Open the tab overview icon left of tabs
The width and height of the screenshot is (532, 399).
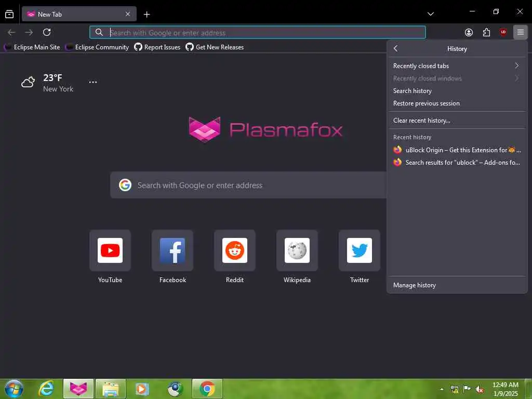[9, 14]
